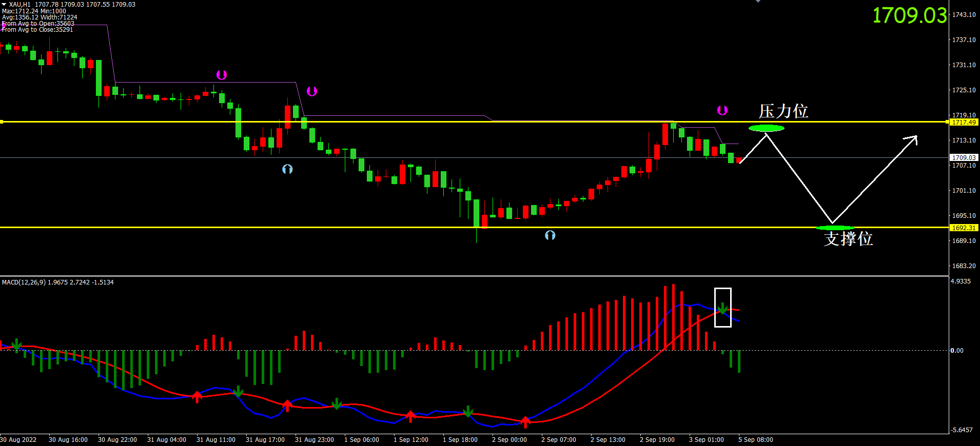Select the blue up arrow near 31 Aug 17:00
The height and width of the screenshot is (446, 980).
coord(287,169)
